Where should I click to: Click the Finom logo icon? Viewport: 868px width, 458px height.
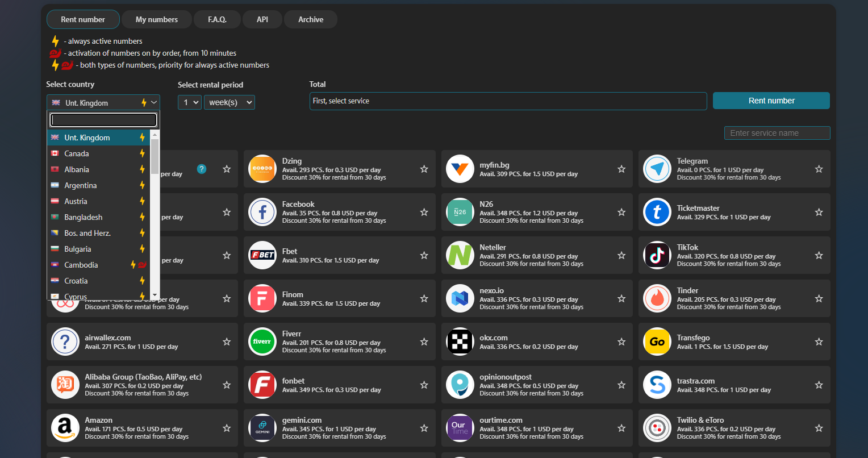(x=262, y=298)
